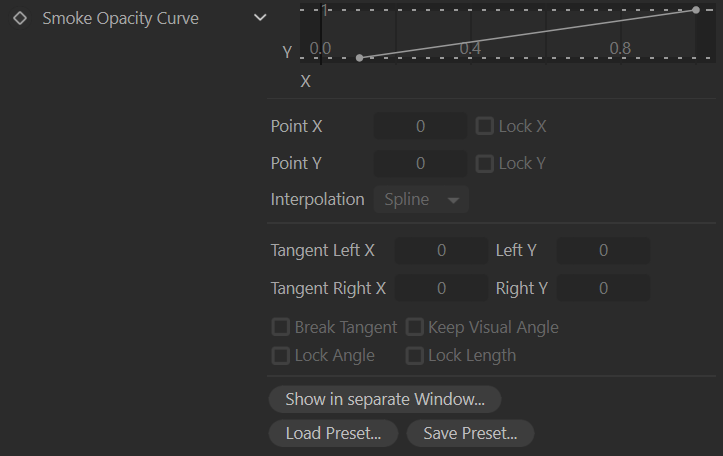
Task: Enable the Lock Y checkbox
Action: pos(485,163)
